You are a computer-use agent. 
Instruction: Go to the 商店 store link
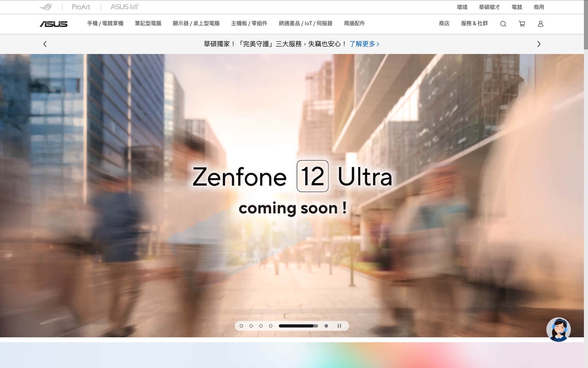click(x=444, y=23)
